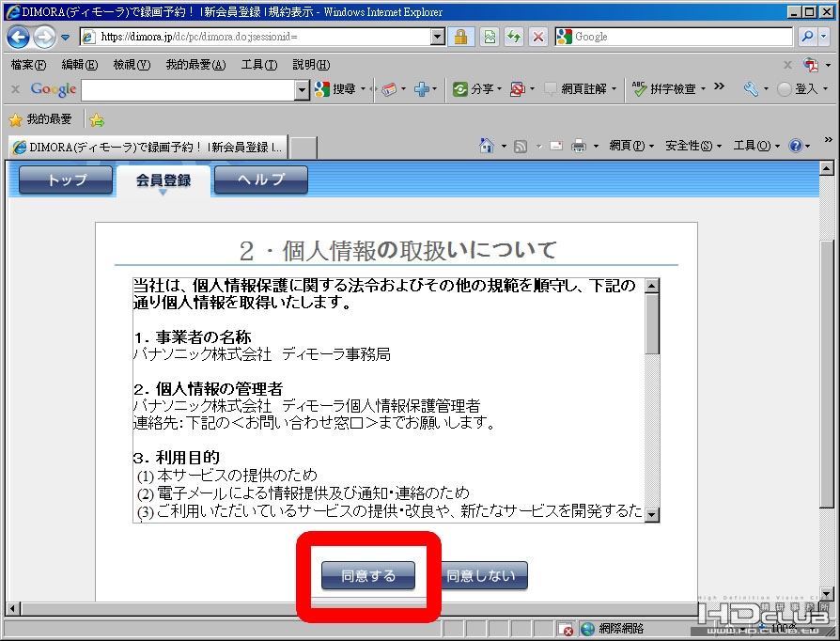Click the security lock icon

tap(460, 37)
